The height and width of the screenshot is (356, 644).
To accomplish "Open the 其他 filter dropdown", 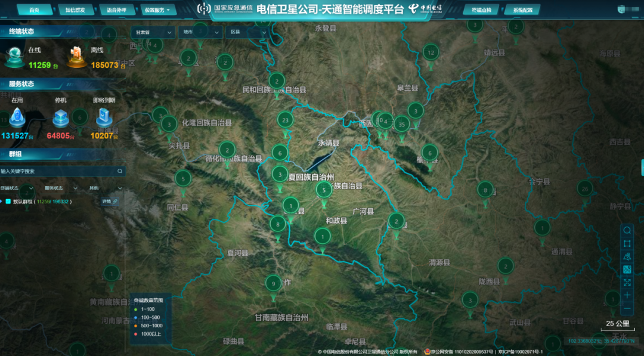I will [x=105, y=188].
